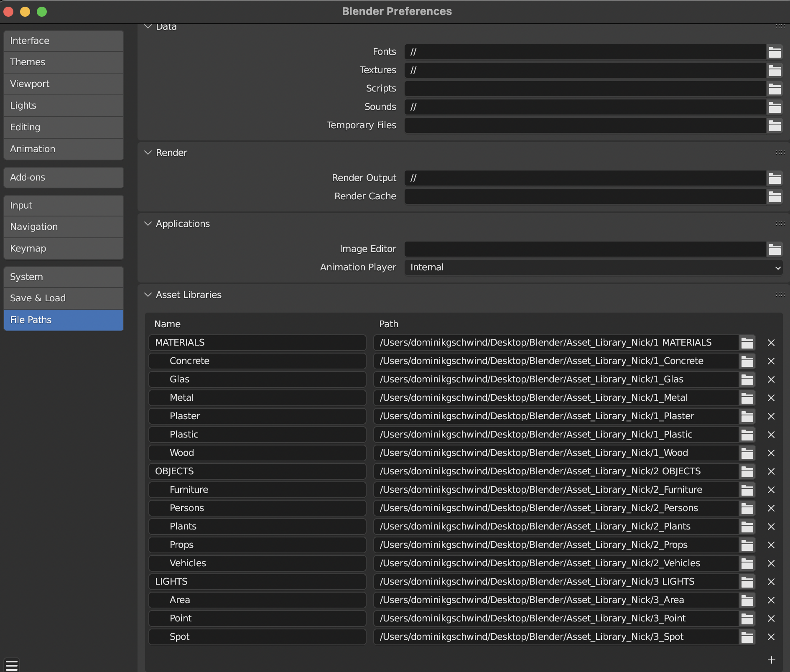This screenshot has width=790, height=672.
Task: Collapse the Asset Libraries panel
Action: pos(148,295)
